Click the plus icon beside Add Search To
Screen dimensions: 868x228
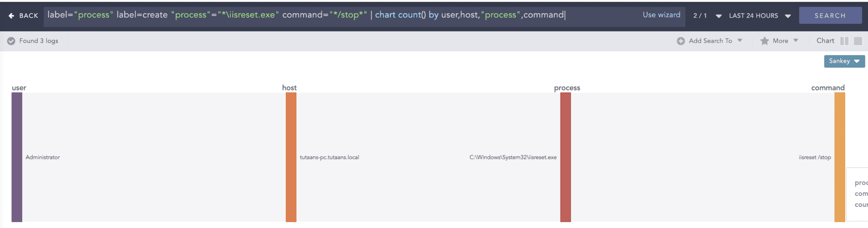pyautogui.click(x=681, y=41)
